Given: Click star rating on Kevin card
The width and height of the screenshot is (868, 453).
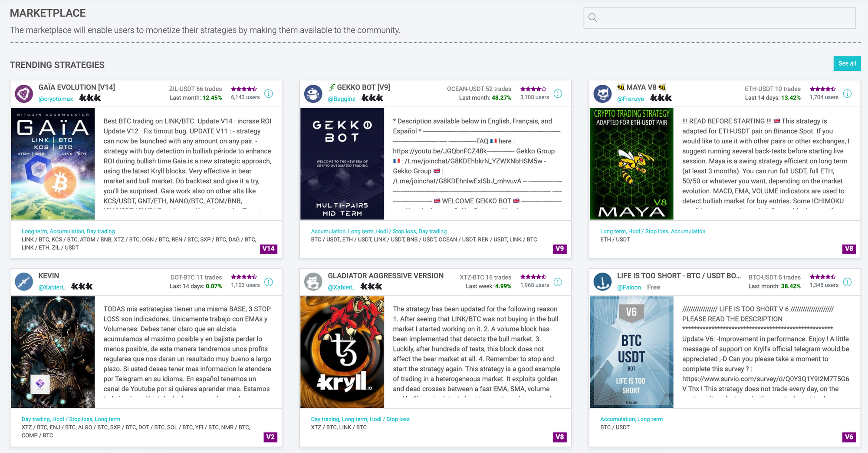Looking at the screenshot, I should click(x=244, y=277).
